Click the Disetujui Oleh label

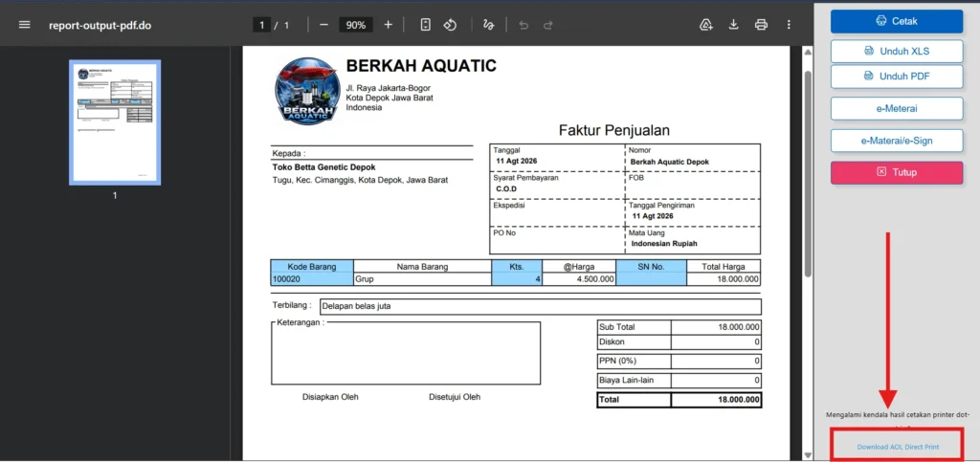pyautogui.click(x=455, y=397)
